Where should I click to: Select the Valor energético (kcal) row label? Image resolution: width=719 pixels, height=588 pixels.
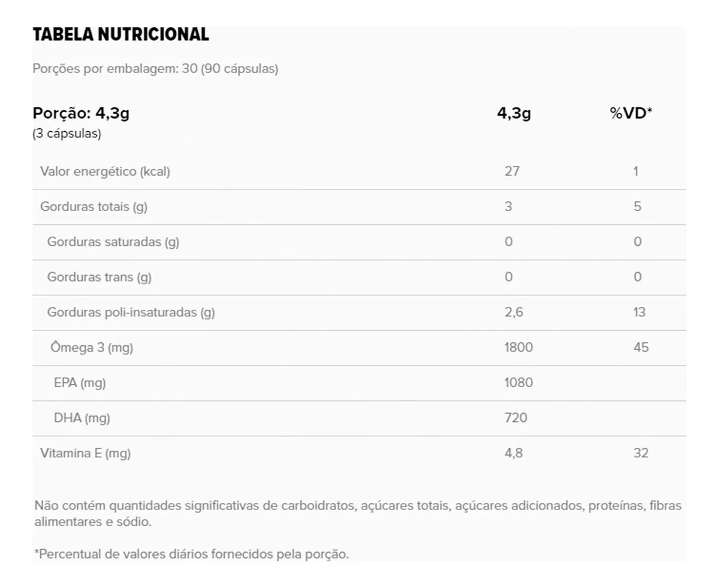point(105,172)
